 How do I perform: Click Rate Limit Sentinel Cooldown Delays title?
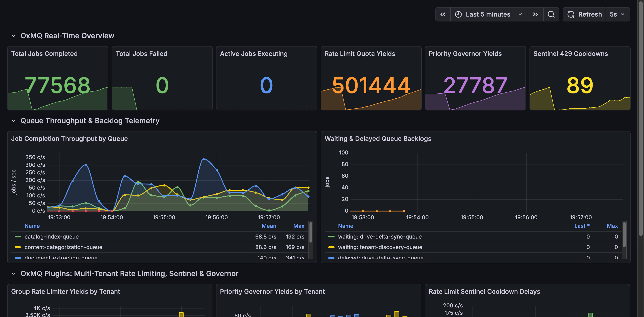[x=484, y=292]
